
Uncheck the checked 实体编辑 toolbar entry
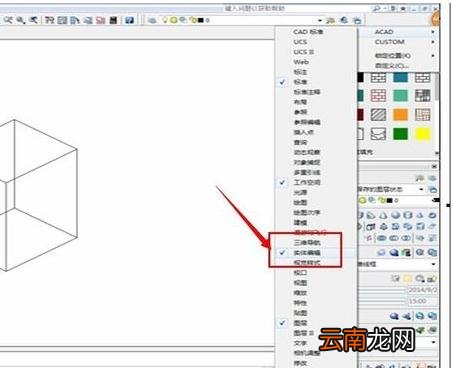[x=315, y=253]
